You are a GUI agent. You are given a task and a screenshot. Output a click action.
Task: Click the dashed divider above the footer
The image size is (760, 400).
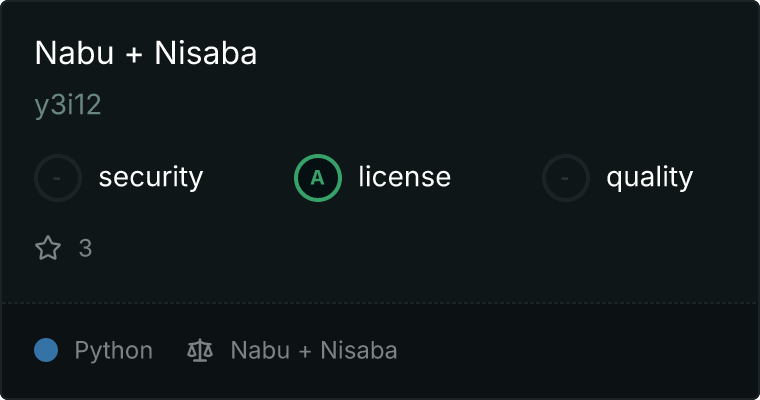[x=380, y=302]
